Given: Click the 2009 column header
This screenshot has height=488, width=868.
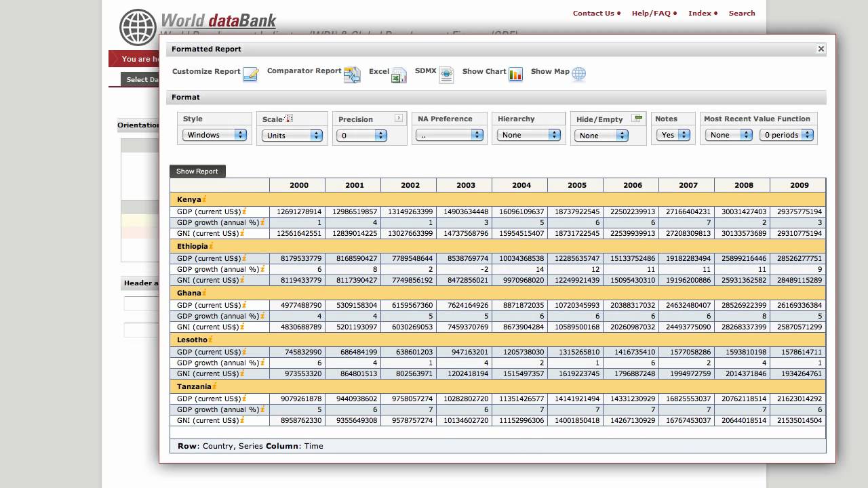Looking at the screenshot, I should coord(798,185).
